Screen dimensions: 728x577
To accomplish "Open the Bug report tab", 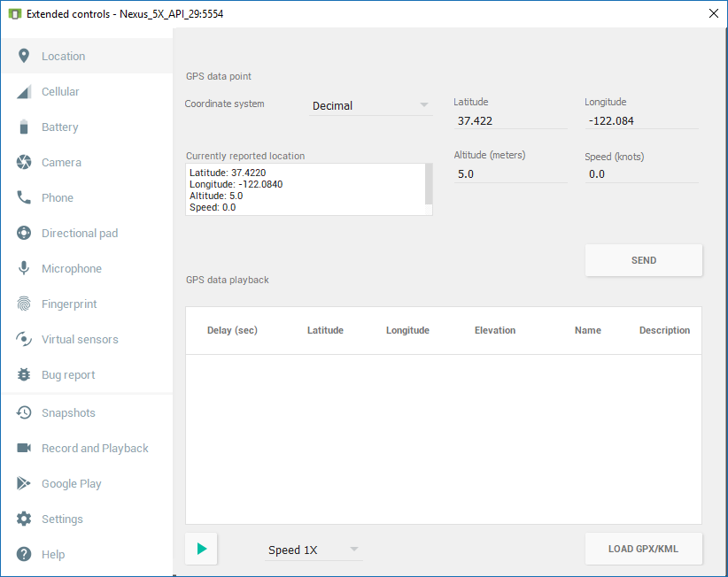I will tap(87, 374).
